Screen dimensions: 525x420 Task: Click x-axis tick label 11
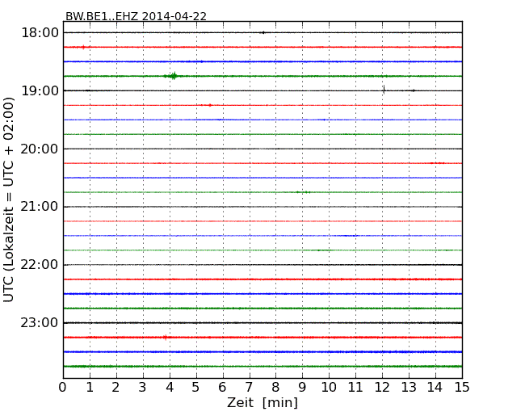click(x=355, y=388)
